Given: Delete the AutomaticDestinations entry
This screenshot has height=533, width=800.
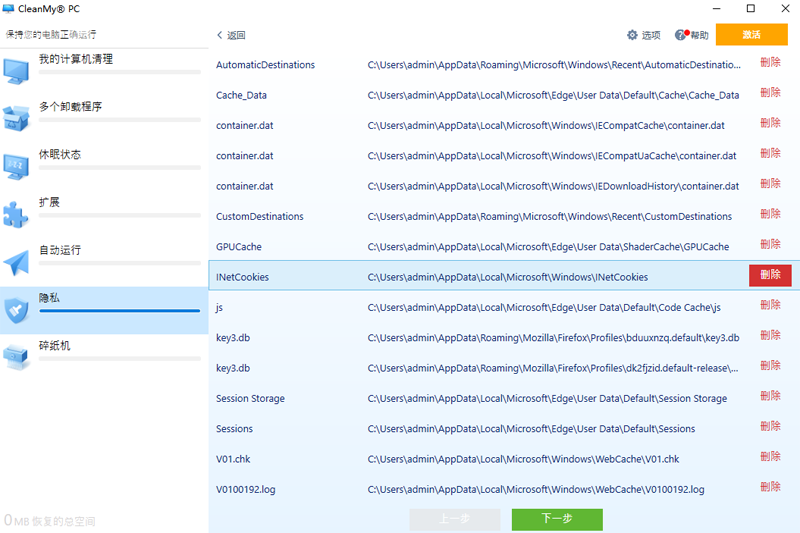Looking at the screenshot, I should 770,63.
